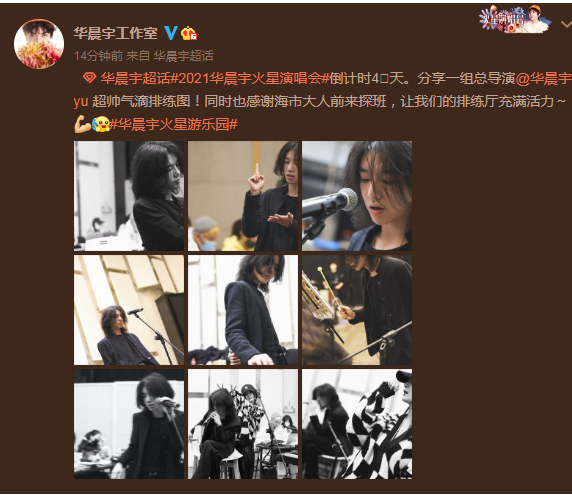The image size is (572, 495).
Task: Open first black-and-white profile photo thumbnail
Action: point(129,196)
